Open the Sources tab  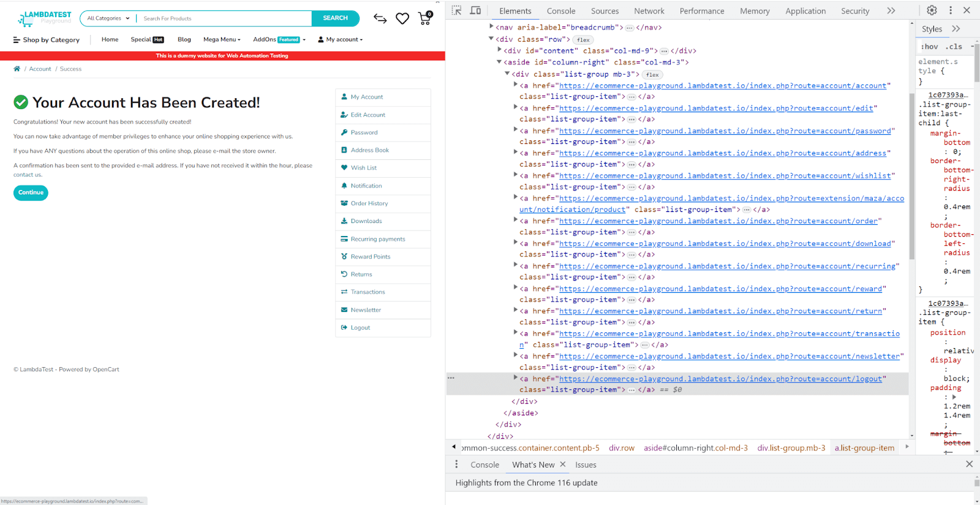coord(605,11)
